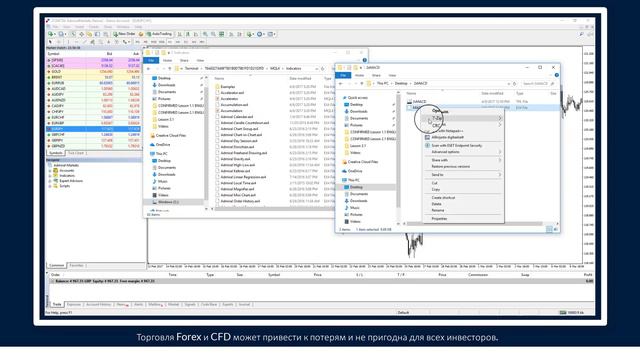This screenshot has width=640, height=360.
Task: Click the zoom in chart toolbar icon
Action: [205, 34]
